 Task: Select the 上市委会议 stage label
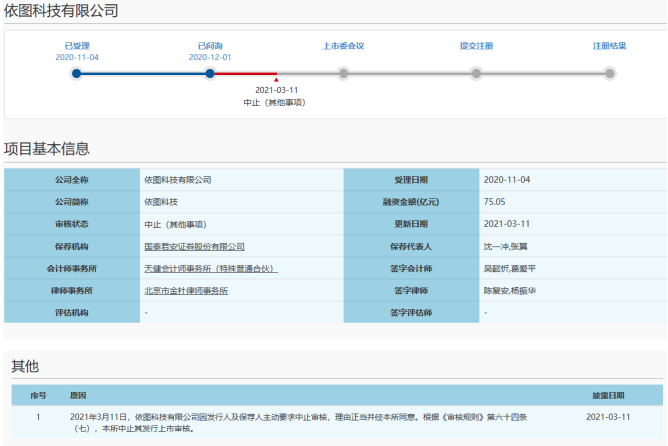coord(343,46)
